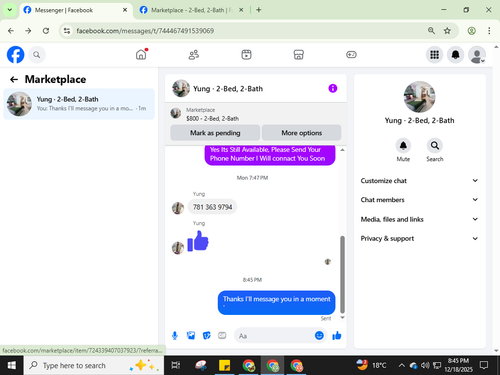This screenshot has height=375, width=500.
Task: Open the Windows notification center icon
Action: click(x=484, y=365)
